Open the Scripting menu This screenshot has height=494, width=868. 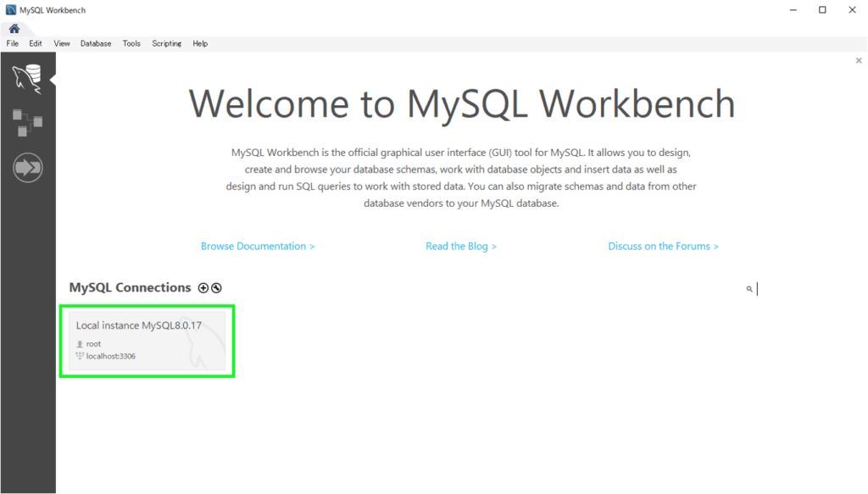[167, 44]
